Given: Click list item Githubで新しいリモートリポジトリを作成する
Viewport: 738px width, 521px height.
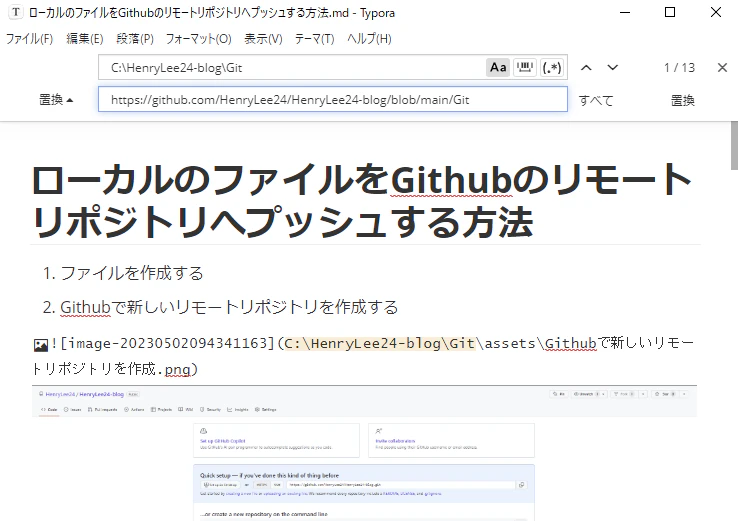Looking at the screenshot, I should (x=229, y=307).
